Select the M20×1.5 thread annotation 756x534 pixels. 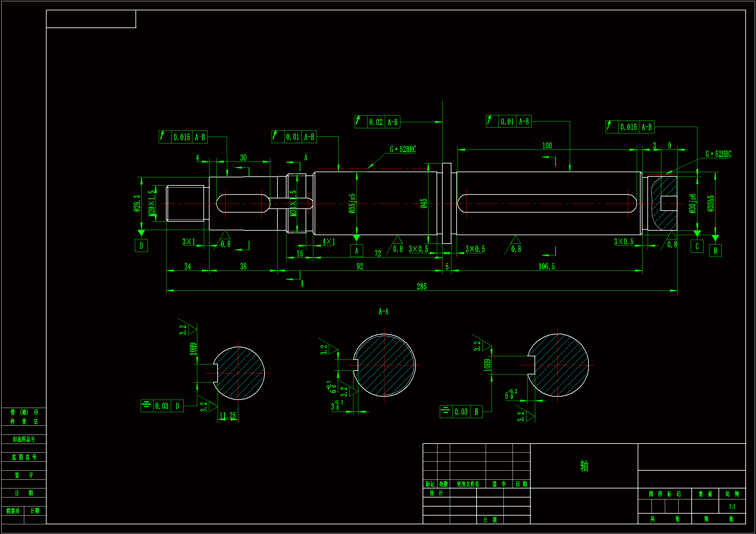pyautogui.click(x=151, y=203)
